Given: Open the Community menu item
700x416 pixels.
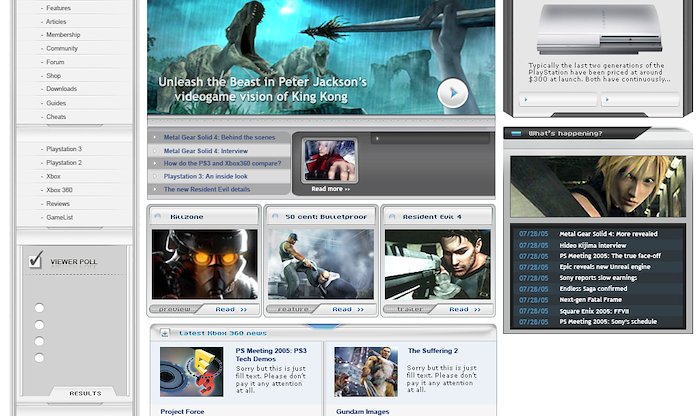Looking at the screenshot, I should [62, 48].
